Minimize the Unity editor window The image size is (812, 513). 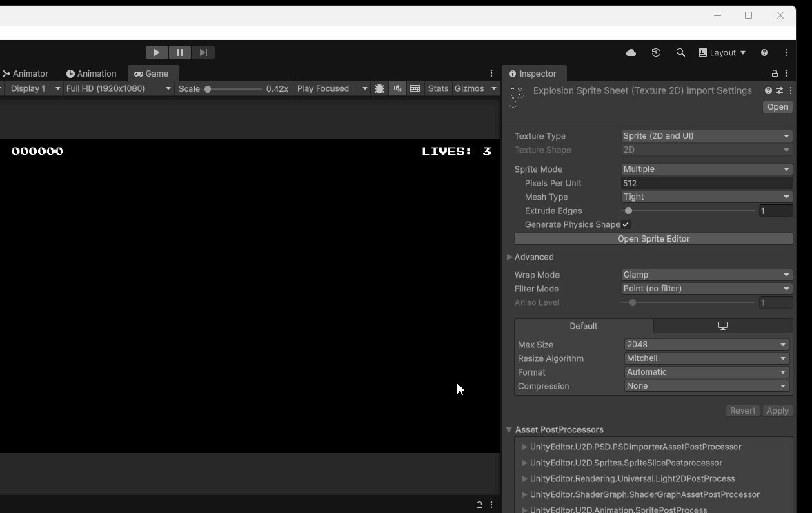(x=717, y=16)
